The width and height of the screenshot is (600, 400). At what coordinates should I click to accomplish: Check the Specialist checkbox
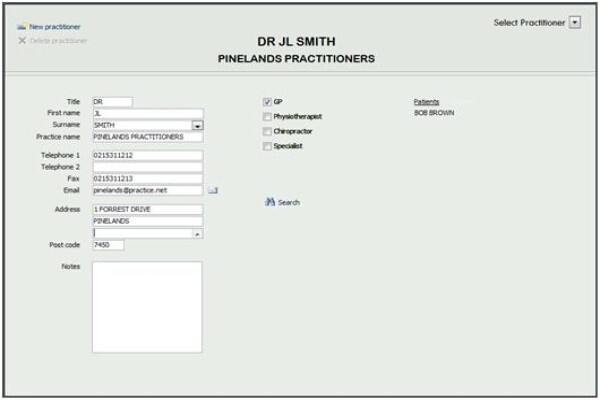click(267, 146)
